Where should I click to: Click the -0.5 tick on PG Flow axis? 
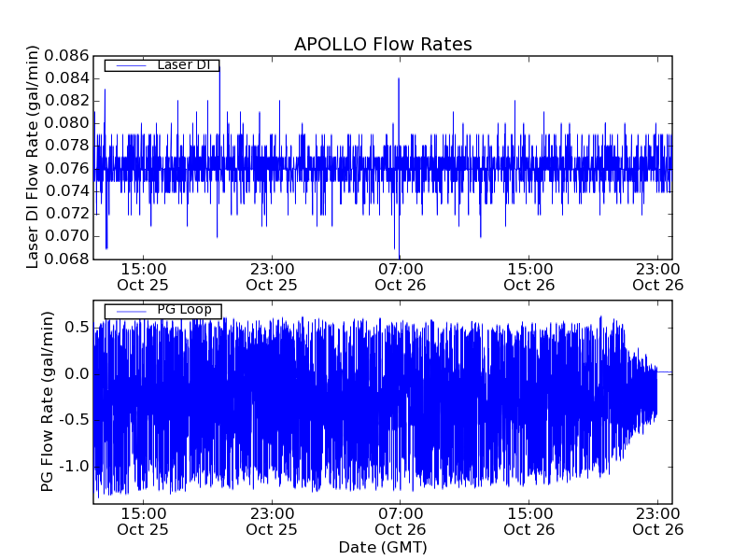[74, 420]
